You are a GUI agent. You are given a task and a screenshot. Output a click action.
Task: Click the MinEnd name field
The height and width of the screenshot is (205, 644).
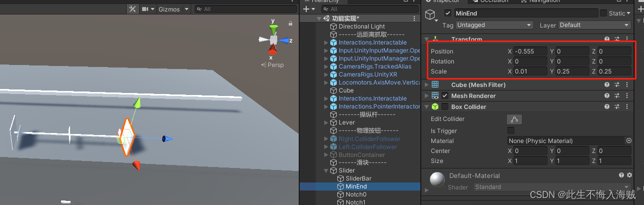(x=525, y=13)
